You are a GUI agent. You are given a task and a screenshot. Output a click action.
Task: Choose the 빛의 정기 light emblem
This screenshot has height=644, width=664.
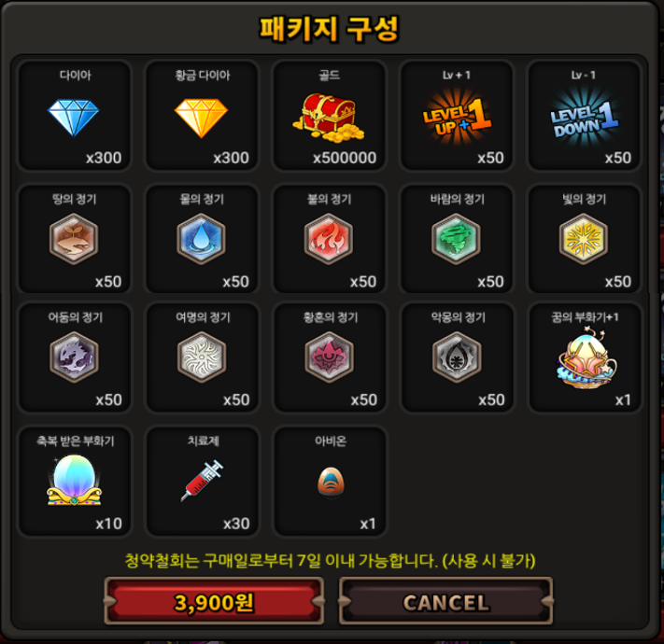584,239
